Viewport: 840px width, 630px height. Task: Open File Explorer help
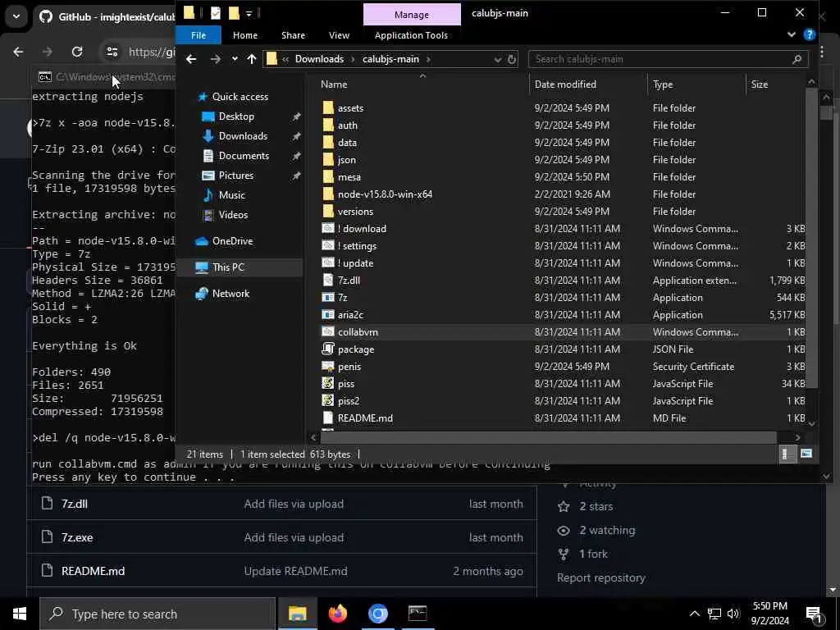click(810, 34)
